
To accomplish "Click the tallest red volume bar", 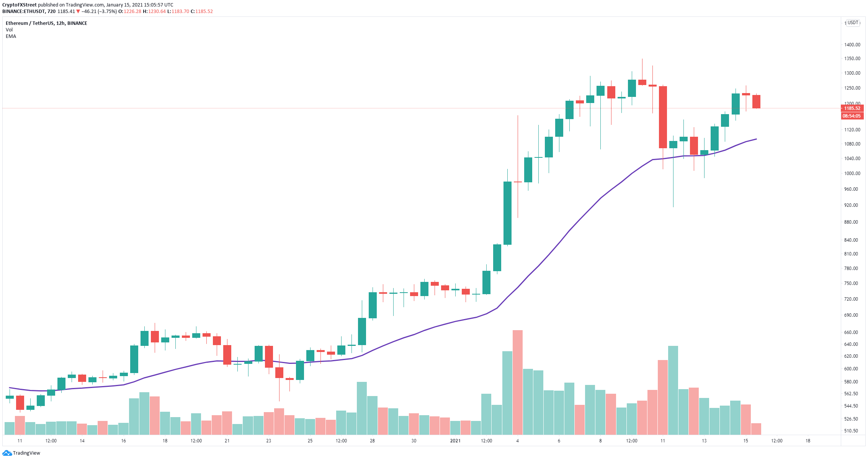I will tap(518, 382).
